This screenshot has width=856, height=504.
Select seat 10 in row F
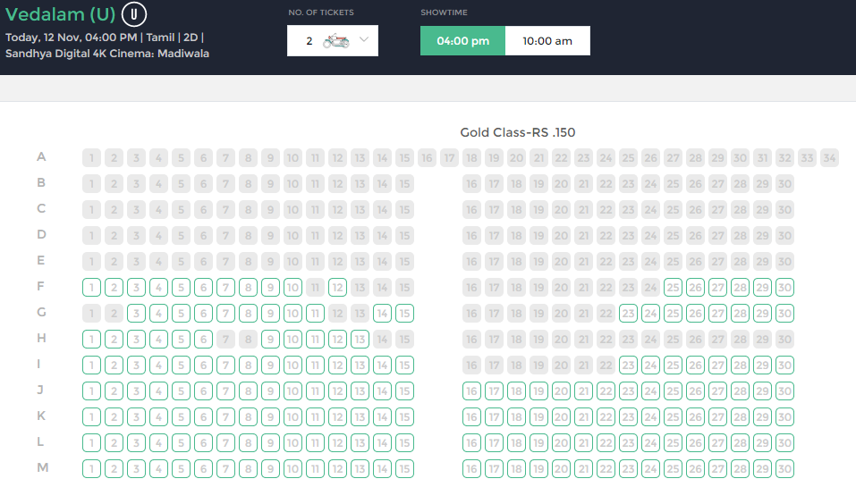[x=292, y=288]
